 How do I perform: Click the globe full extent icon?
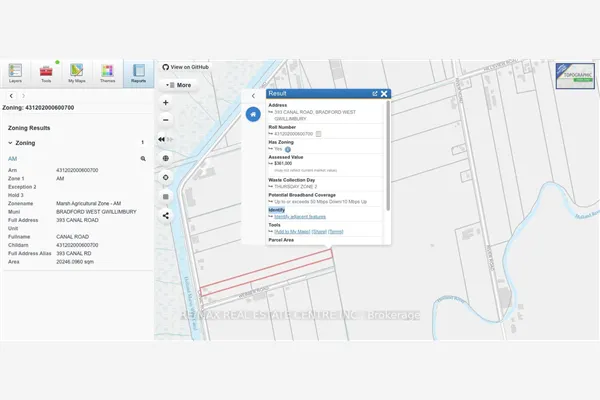point(166,158)
